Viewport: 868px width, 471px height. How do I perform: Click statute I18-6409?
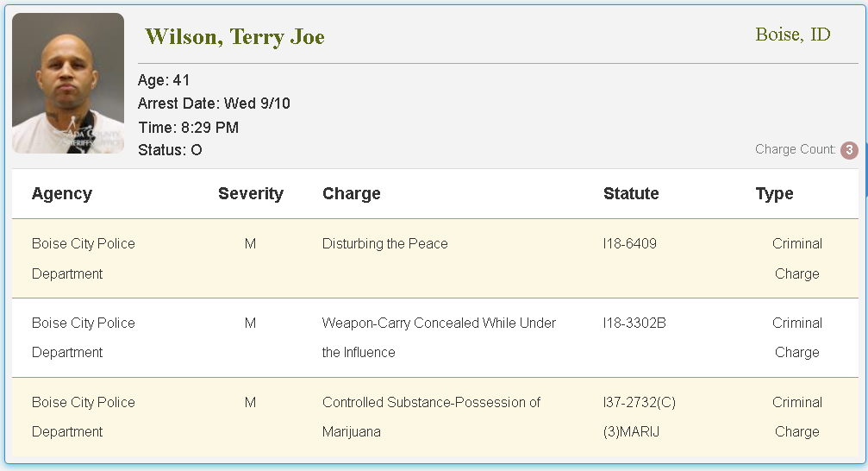tap(629, 244)
